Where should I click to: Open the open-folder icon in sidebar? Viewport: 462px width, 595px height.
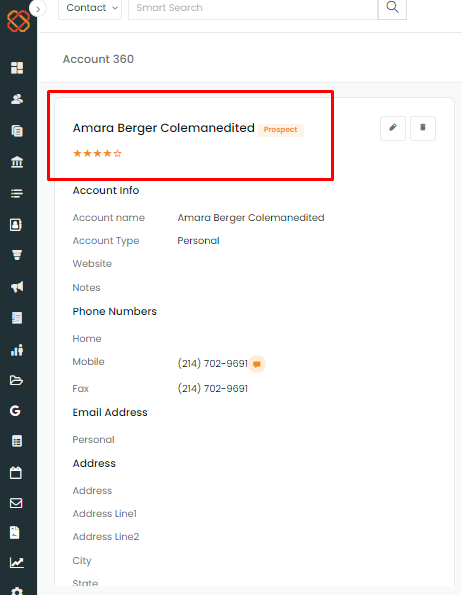point(16,380)
